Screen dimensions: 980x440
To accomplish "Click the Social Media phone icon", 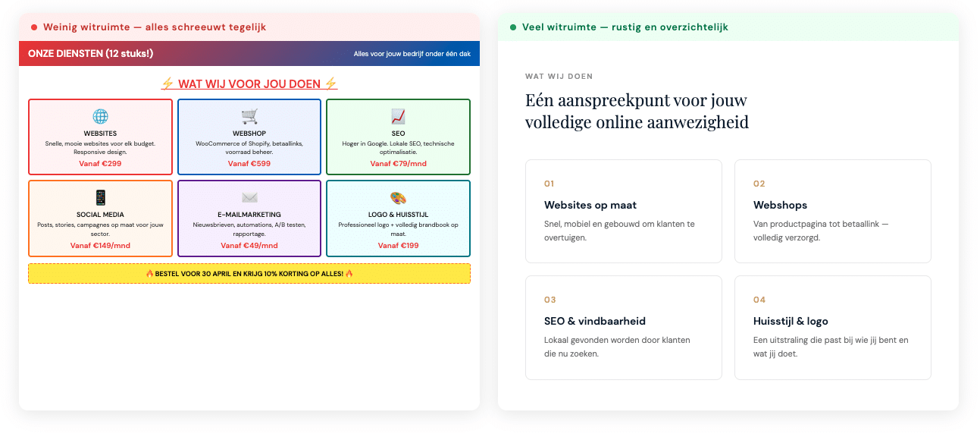I will tap(100, 198).
